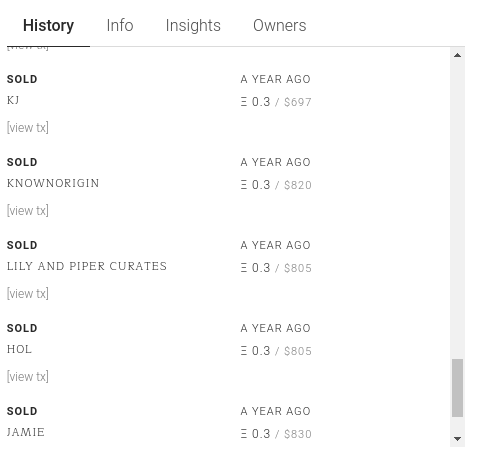Screen dimensions: 480x464
Task: Click buyer name HOL
Action: coord(19,349)
